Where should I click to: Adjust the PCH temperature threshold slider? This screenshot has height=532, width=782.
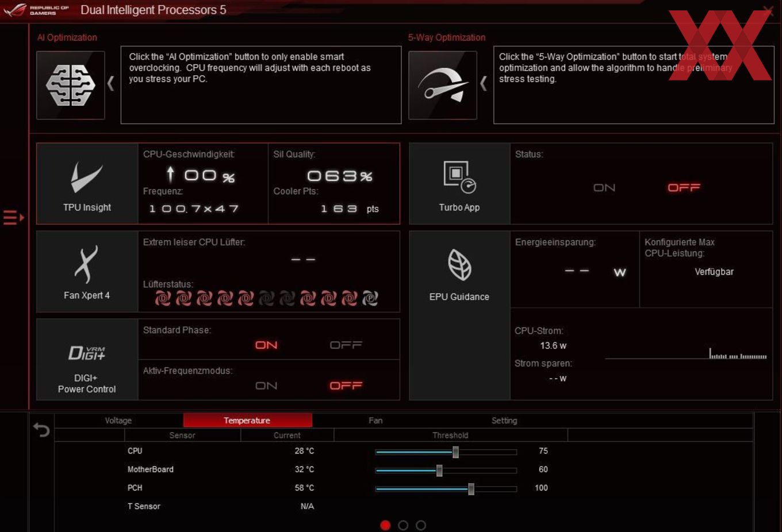[471, 489]
